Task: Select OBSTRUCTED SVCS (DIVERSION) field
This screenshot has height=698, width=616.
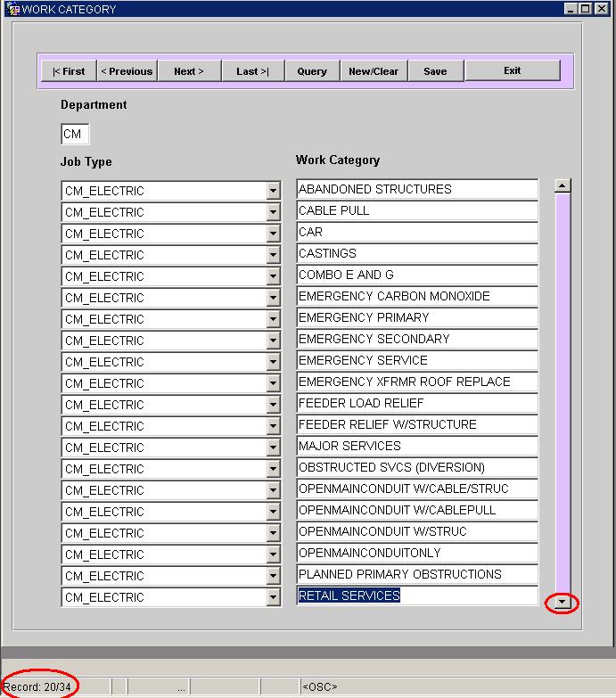Action: (417, 467)
